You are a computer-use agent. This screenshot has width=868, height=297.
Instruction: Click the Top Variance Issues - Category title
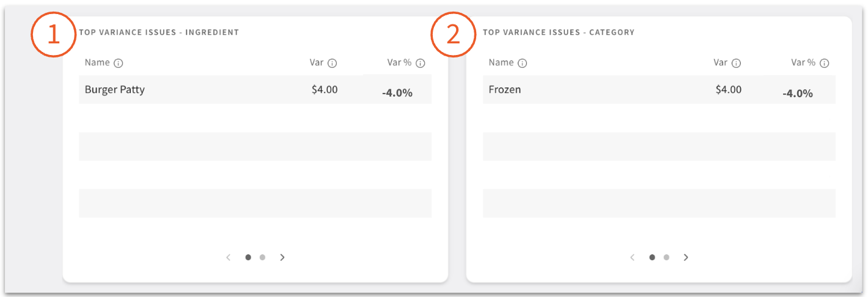(x=559, y=32)
